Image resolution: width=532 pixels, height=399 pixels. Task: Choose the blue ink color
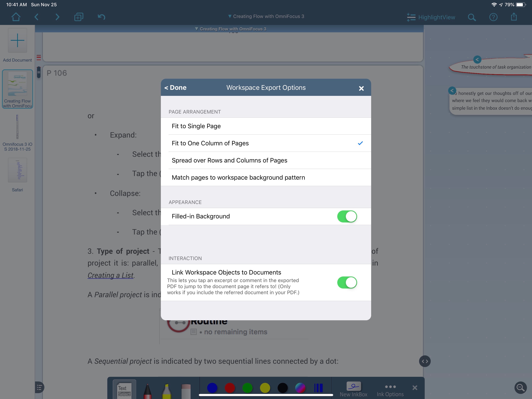click(212, 388)
